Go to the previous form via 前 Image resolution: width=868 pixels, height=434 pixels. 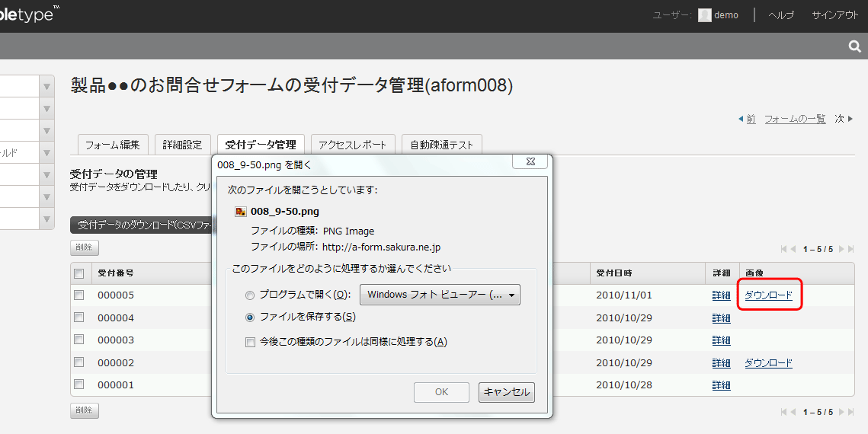coord(748,119)
